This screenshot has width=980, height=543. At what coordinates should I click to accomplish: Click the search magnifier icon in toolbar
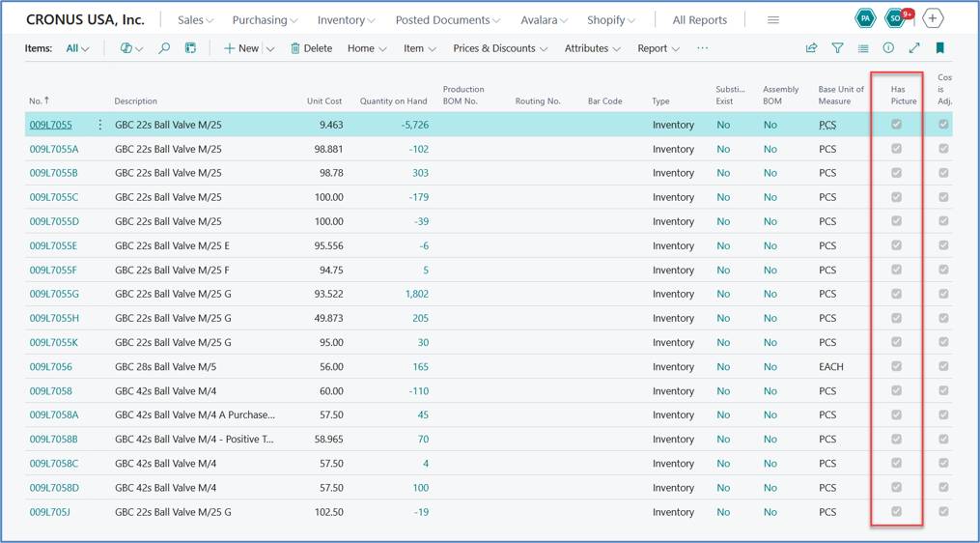[x=164, y=48]
